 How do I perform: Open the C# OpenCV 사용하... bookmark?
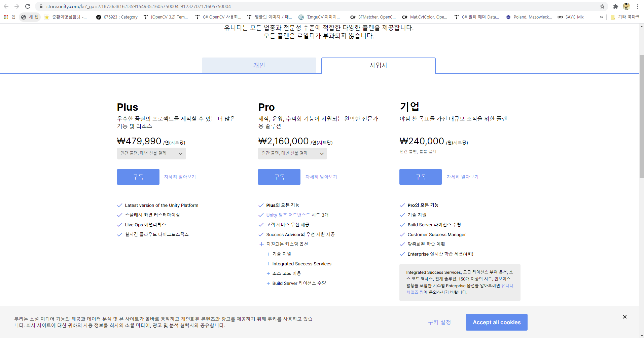tap(218, 17)
